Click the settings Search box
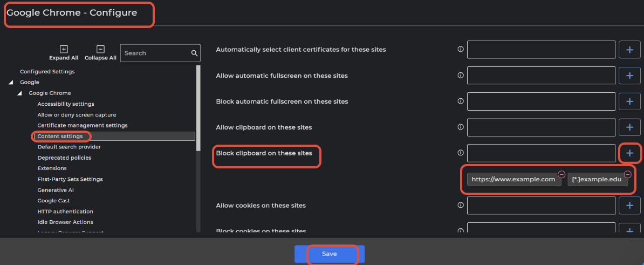The height and width of the screenshot is (265, 644). (x=155, y=53)
